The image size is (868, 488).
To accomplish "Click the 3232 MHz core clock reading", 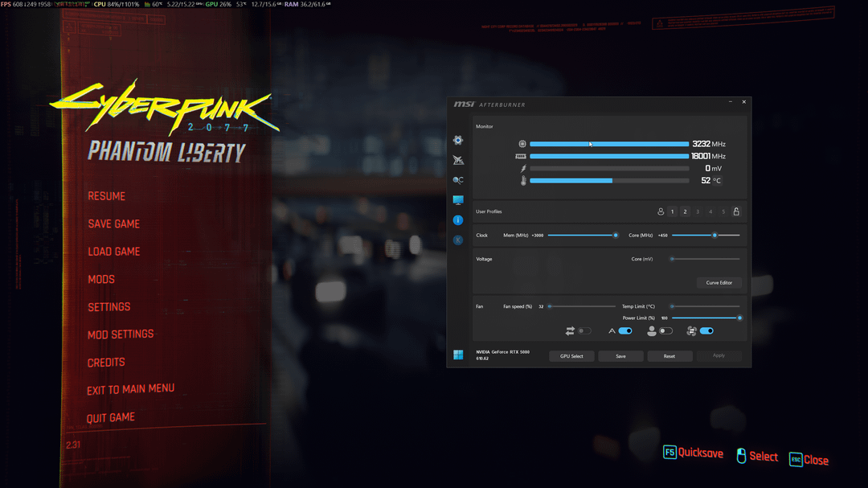I will pos(709,144).
